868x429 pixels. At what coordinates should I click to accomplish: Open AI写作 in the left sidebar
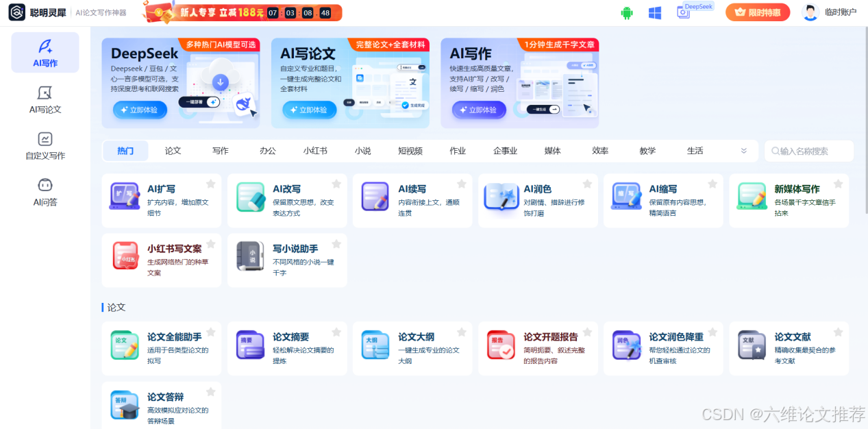45,53
